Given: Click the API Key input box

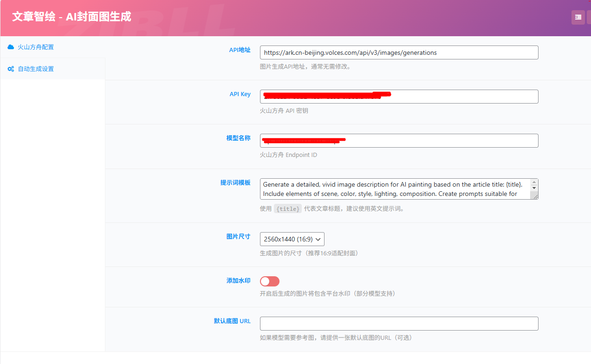Looking at the screenshot, I should (x=399, y=97).
